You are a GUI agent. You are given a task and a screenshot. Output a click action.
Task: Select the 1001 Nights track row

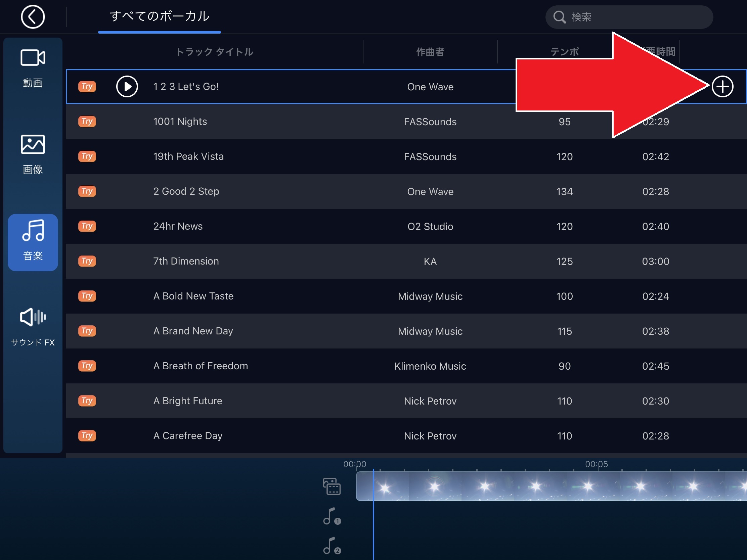(406, 122)
